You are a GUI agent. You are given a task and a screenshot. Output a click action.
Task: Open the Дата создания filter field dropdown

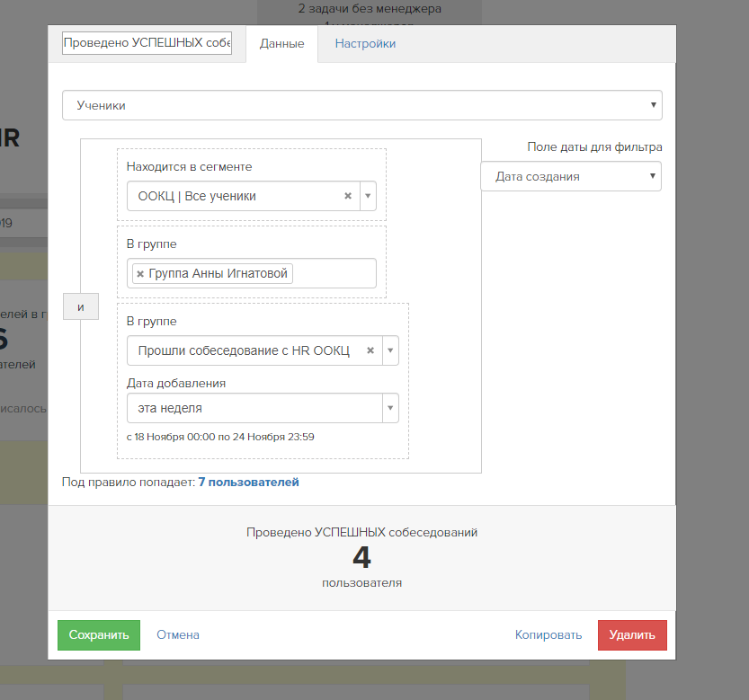click(571, 176)
